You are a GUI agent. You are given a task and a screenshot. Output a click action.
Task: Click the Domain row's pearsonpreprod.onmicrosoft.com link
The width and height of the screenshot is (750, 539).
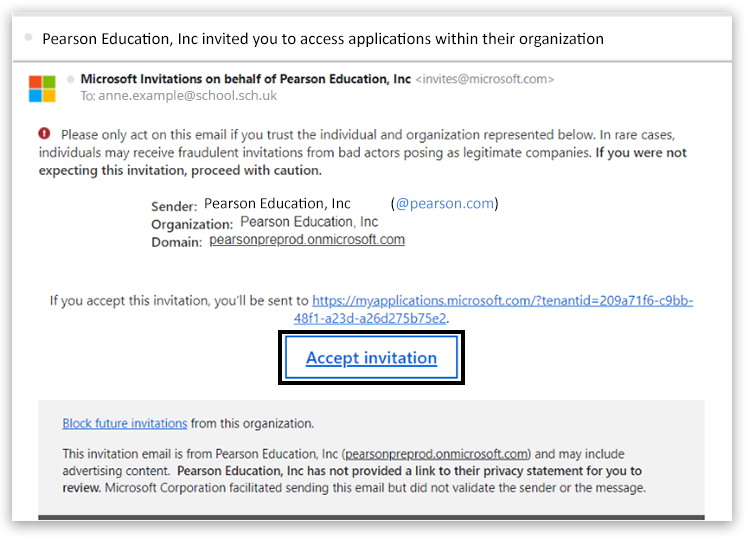[x=307, y=240]
